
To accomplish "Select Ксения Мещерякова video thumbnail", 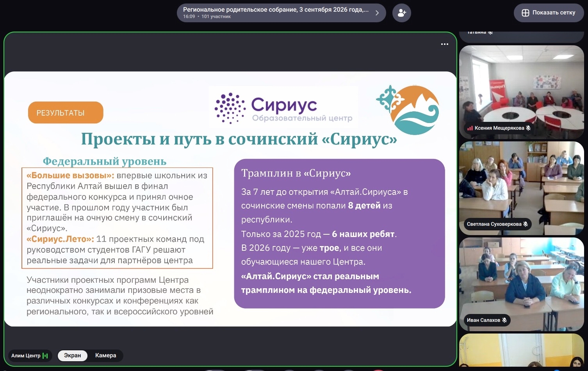I will coord(521,92).
